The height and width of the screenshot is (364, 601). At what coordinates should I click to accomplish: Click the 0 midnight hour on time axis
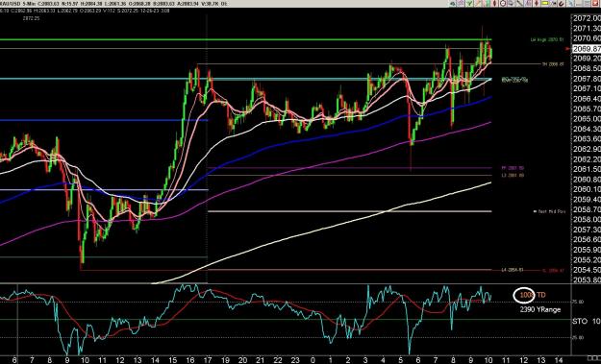click(313, 360)
